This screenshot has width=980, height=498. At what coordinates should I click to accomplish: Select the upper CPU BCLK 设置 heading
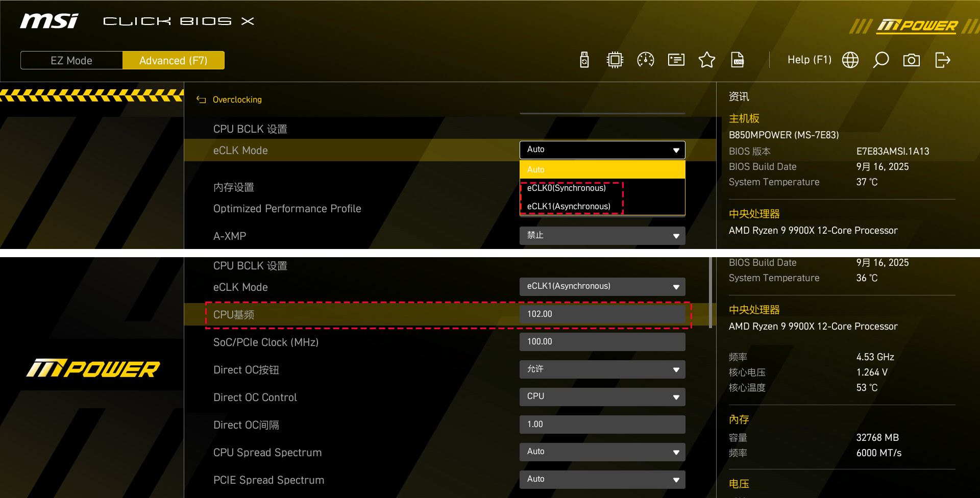click(x=250, y=129)
